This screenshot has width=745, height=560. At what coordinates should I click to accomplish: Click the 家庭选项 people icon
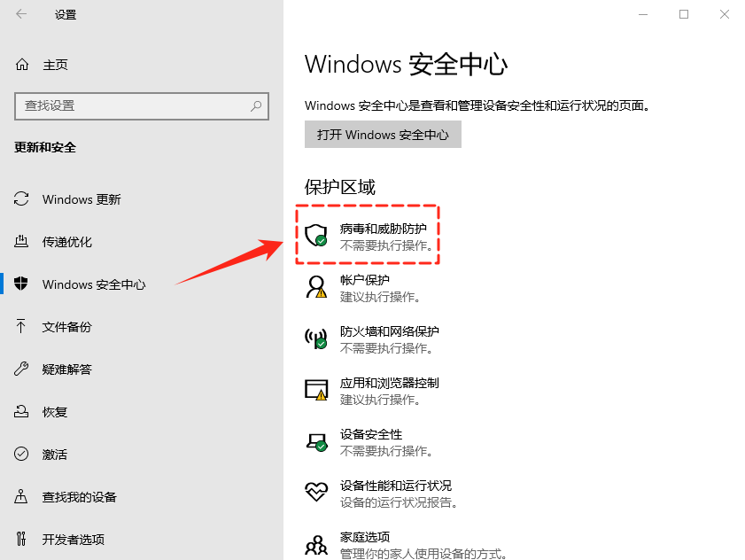pos(315,544)
